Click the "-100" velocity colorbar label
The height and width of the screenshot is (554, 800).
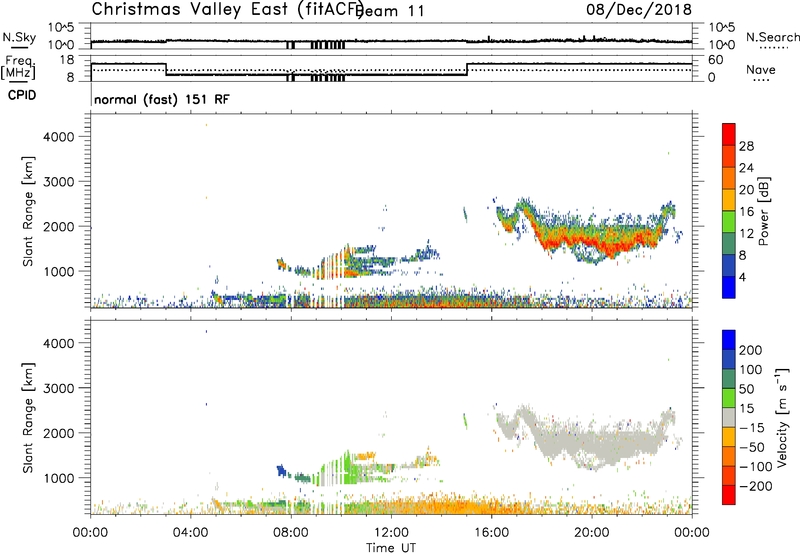coord(756,467)
